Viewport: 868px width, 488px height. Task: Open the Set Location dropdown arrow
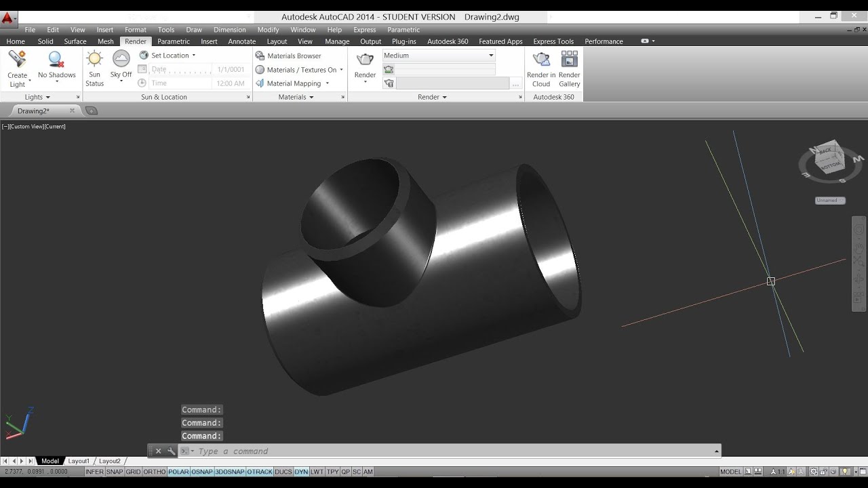pos(194,56)
